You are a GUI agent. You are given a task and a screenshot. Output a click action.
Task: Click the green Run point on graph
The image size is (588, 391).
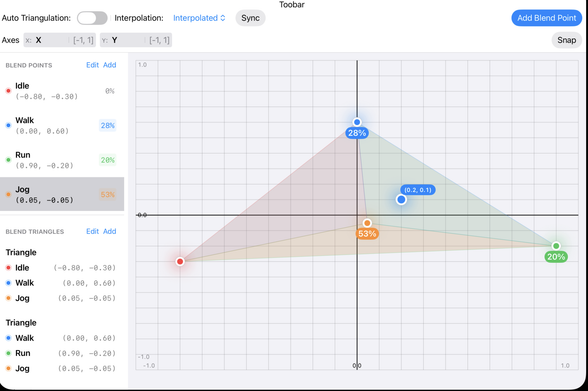pos(556,246)
